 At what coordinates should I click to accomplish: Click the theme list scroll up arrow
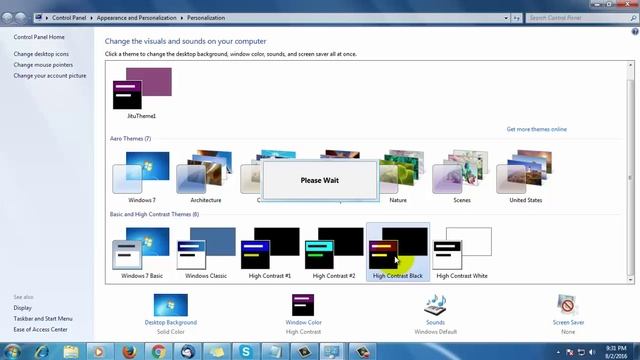click(x=630, y=65)
